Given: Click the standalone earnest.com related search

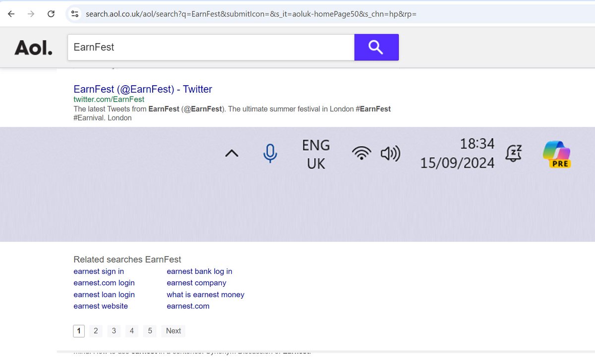Looking at the screenshot, I should (188, 306).
